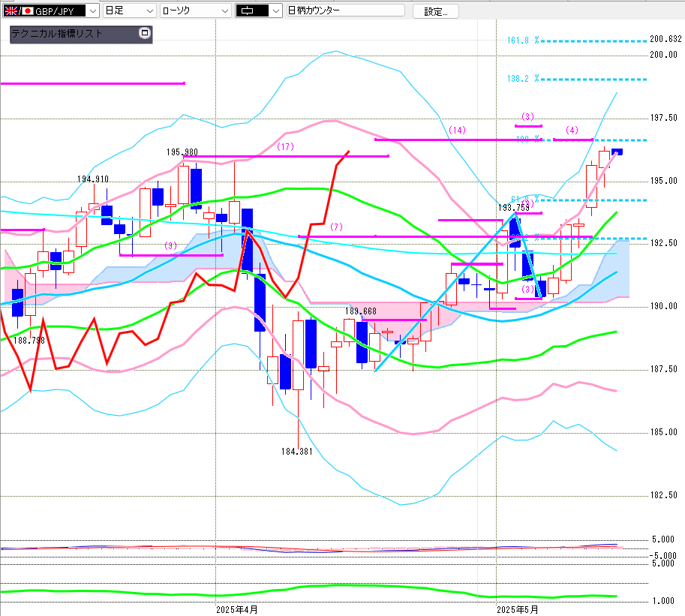Click the 日柄カウンター field
The image size is (685, 616).
tap(346, 11)
